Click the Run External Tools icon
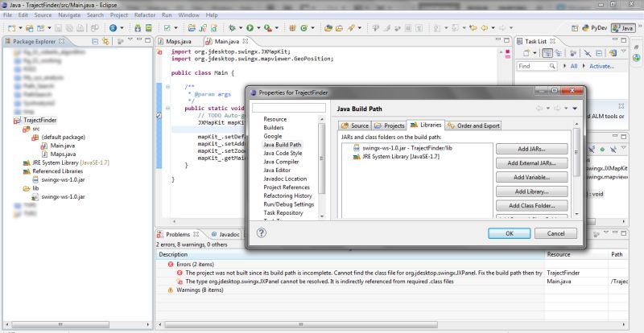Screen dimensions: 644x333 [268, 28]
